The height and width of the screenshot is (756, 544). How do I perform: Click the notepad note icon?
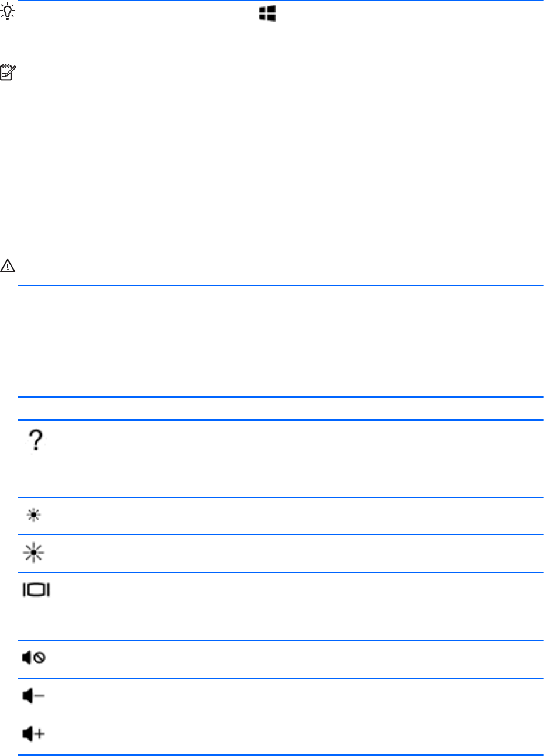coord(9,73)
